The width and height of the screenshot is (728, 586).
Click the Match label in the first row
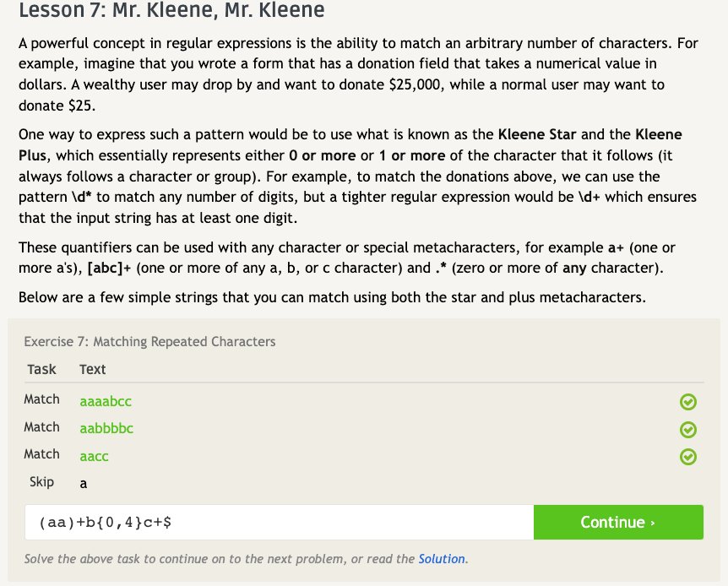[x=41, y=399]
